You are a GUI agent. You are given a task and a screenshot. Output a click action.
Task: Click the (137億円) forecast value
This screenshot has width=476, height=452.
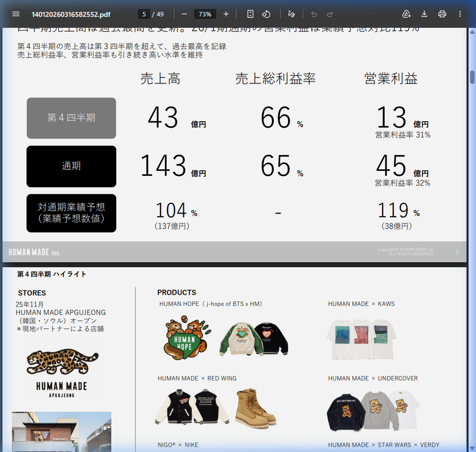(172, 226)
